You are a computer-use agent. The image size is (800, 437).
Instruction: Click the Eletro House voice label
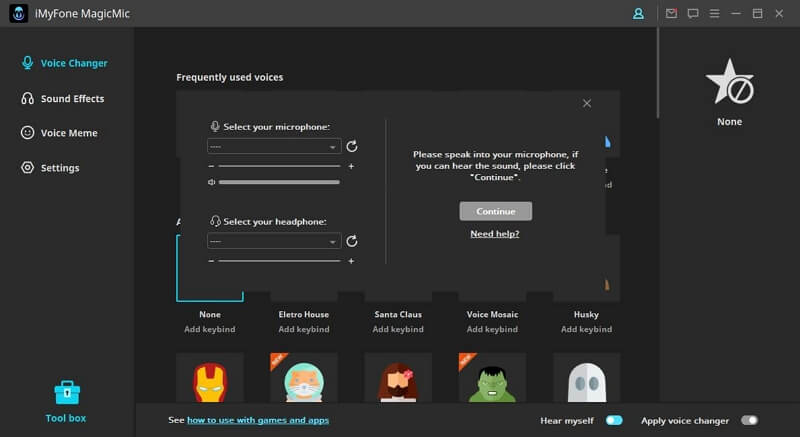tap(304, 315)
